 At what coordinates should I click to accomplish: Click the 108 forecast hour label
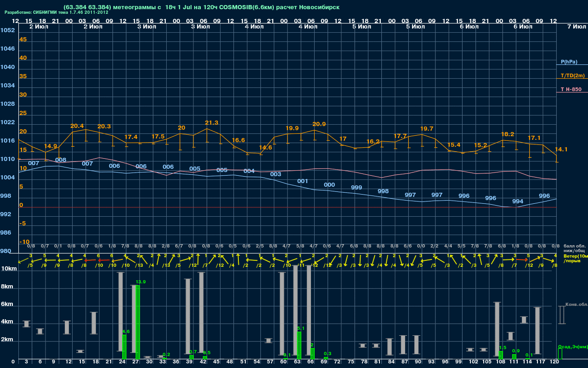click(500, 362)
